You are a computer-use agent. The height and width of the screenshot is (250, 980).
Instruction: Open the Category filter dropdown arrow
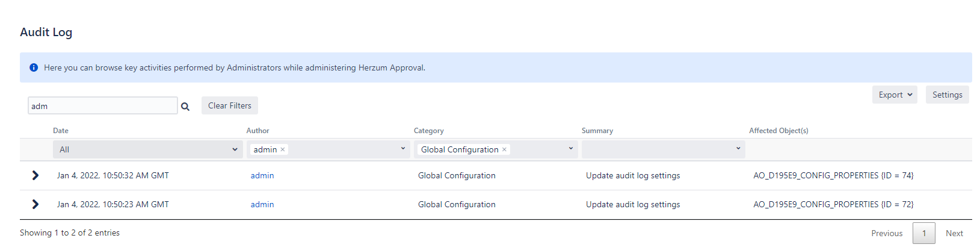(571, 149)
